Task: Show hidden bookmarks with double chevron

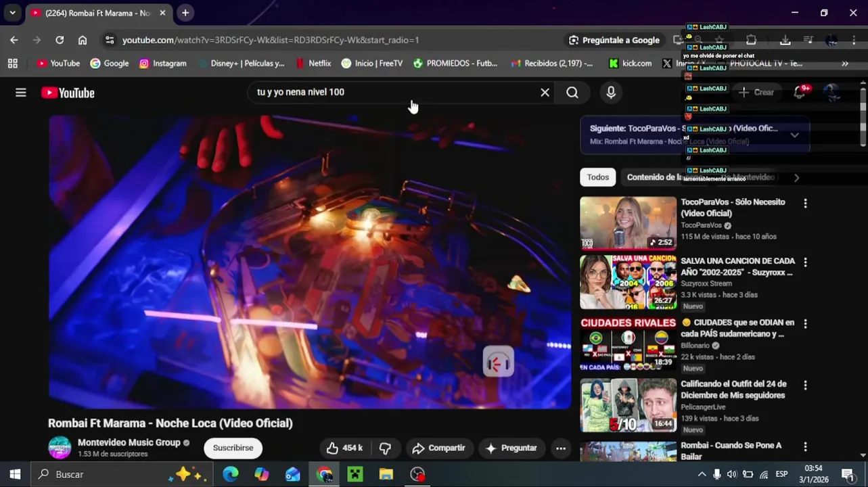Action: coord(845,63)
